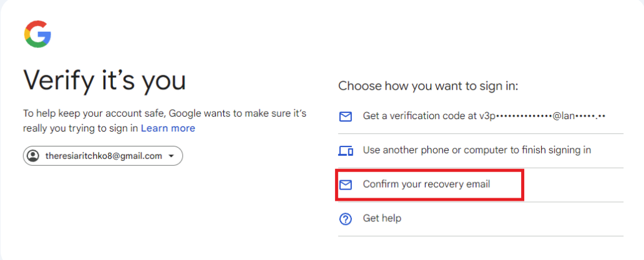Open the "Get help" option

point(382,219)
